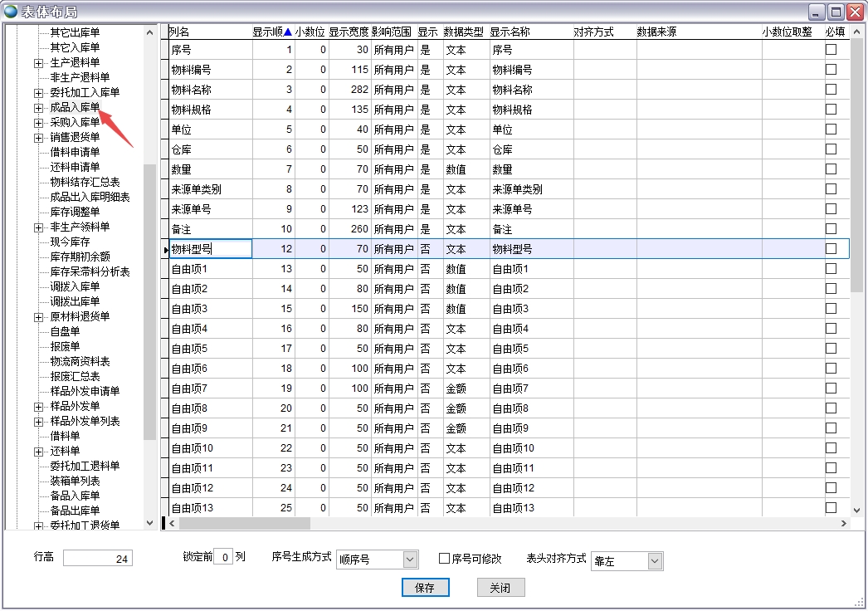
Task: Expand the 销售退货单 tree node
Action: (38, 138)
